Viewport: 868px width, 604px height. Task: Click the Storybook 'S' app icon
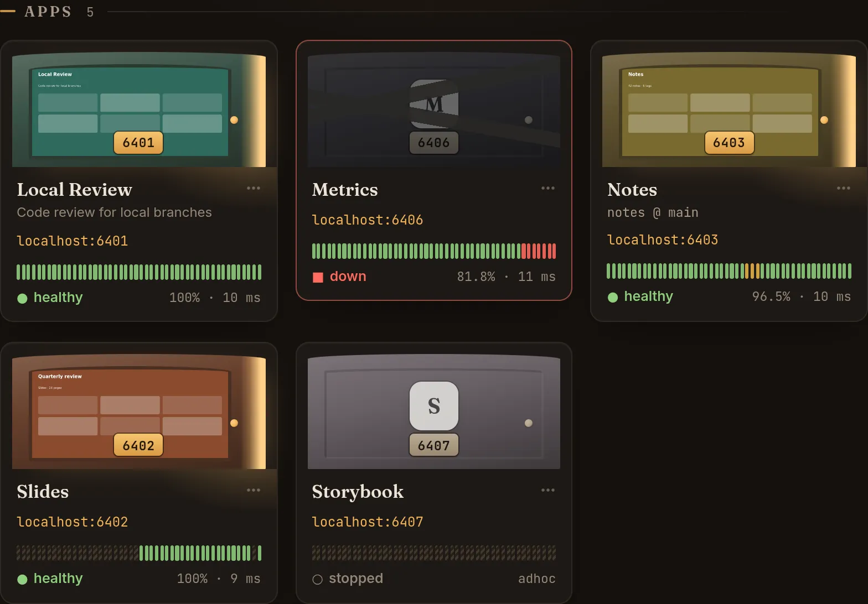[434, 406]
